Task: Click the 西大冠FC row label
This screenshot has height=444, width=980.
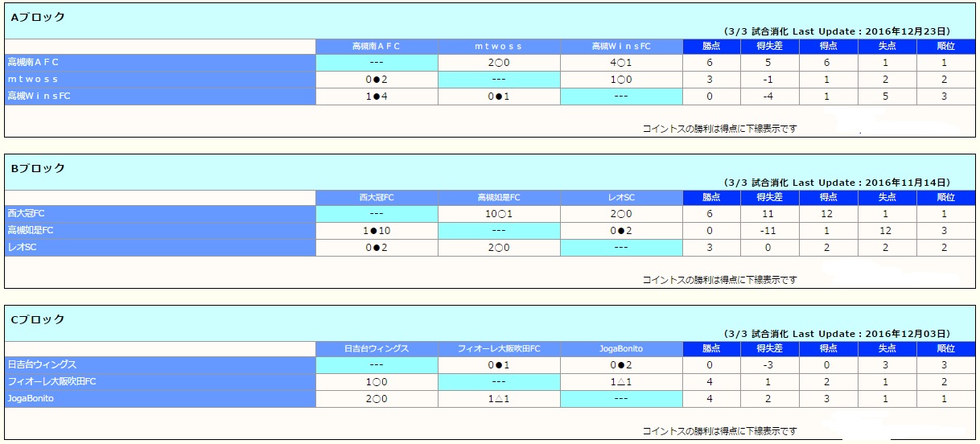Action: tap(160, 214)
